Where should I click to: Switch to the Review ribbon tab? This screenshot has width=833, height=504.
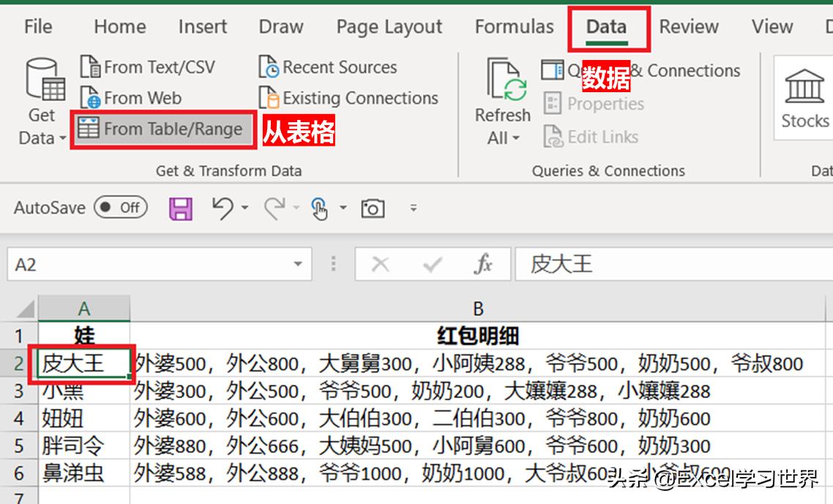click(688, 26)
